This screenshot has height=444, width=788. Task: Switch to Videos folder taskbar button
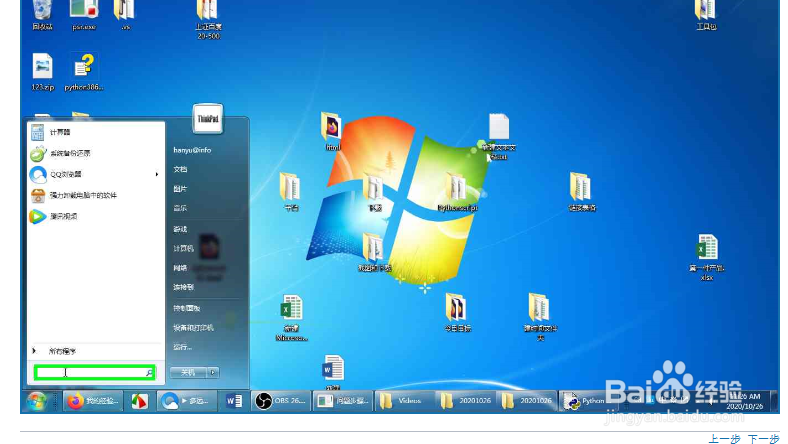404,401
